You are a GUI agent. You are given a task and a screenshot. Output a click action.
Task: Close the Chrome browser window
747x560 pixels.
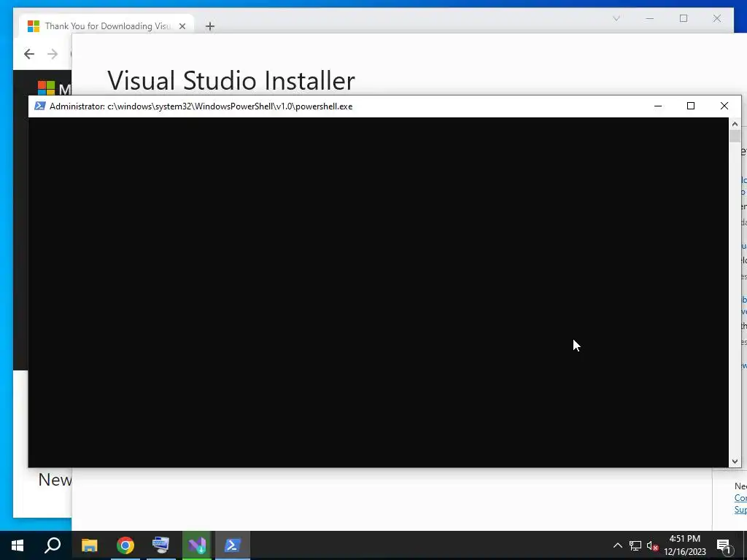pyautogui.click(x=717, y=18)
